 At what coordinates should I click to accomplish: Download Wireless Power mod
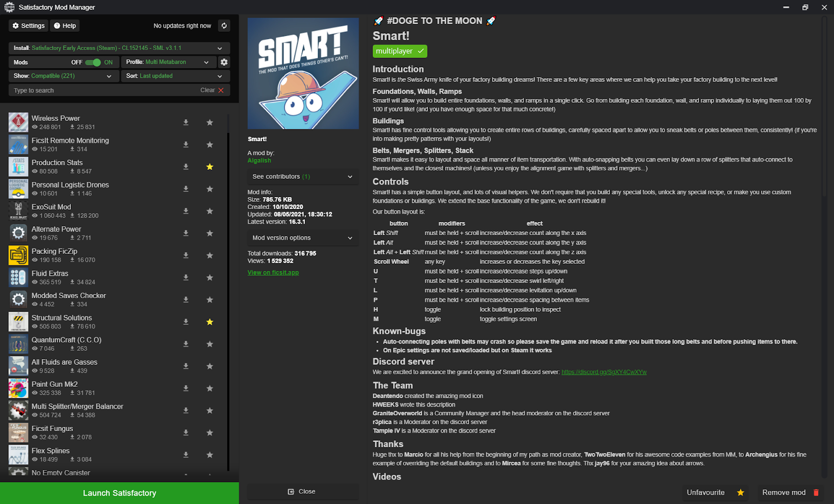(186, 122)
